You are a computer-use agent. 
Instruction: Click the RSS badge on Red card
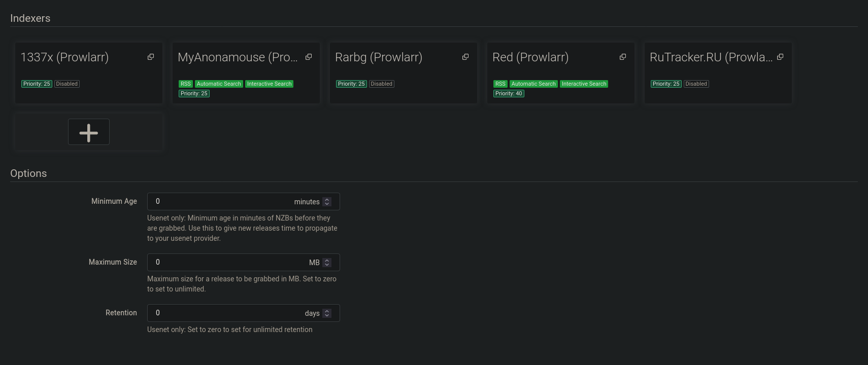500,84
